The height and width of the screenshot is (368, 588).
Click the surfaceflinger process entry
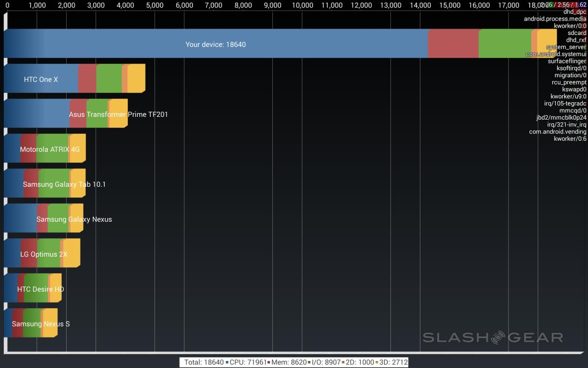coord(566,61)
